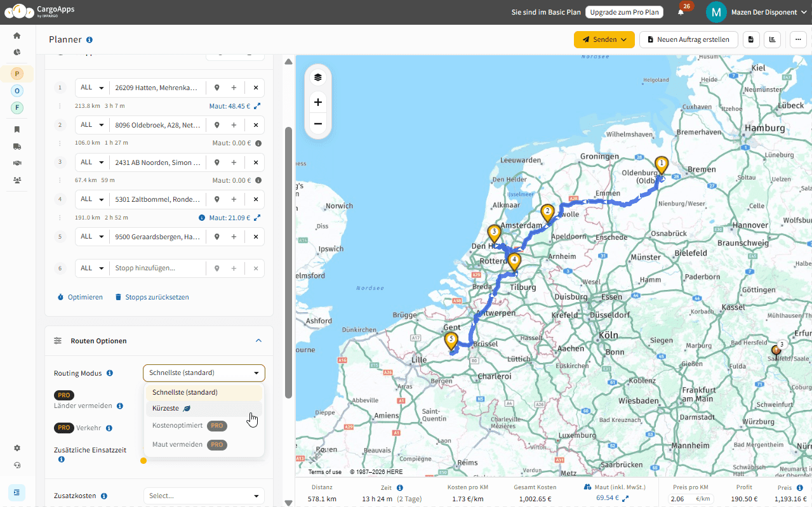
Task: Click the team members icon in the sidebar
Action: click(17, 180)
